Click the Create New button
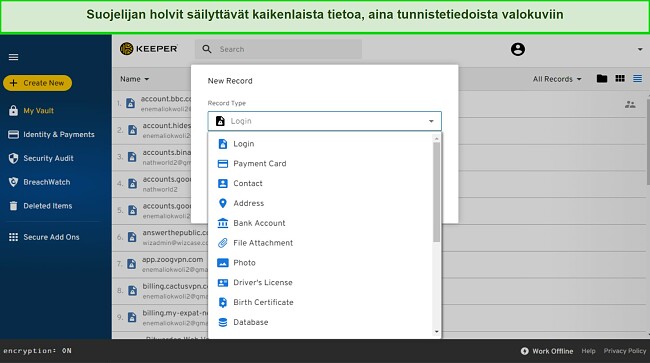The image size is (650, 363). point(37,83)
